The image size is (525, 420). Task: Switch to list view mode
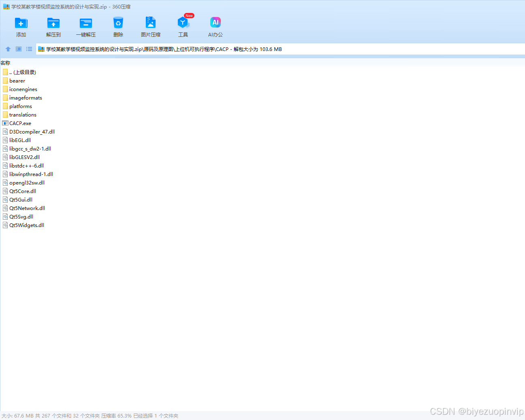coord(29,49)
